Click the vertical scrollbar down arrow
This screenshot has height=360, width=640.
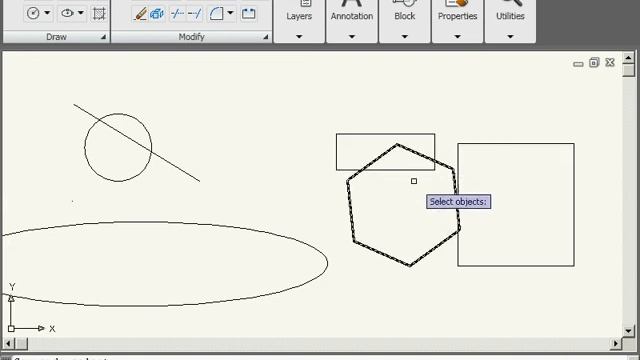(628, 331)
